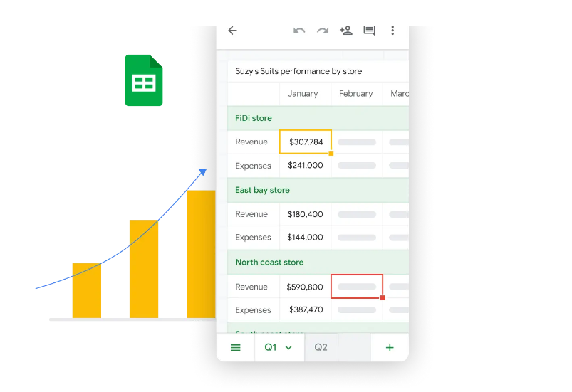Switch to the Q2 sheet tab
This screenshot has width=572, height=392.
321,347
